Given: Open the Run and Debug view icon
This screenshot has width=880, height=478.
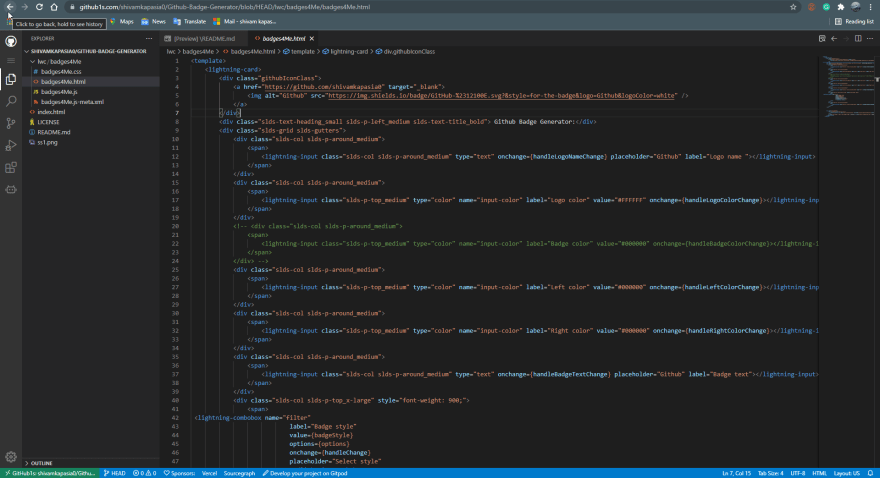Looking at the screenshot, I should tap(11, 146).
